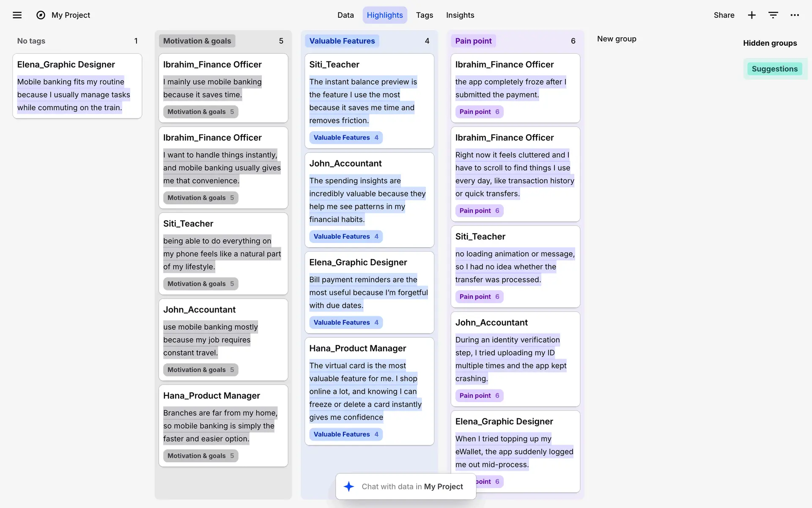Select the Highlights tab

(384, 15)
